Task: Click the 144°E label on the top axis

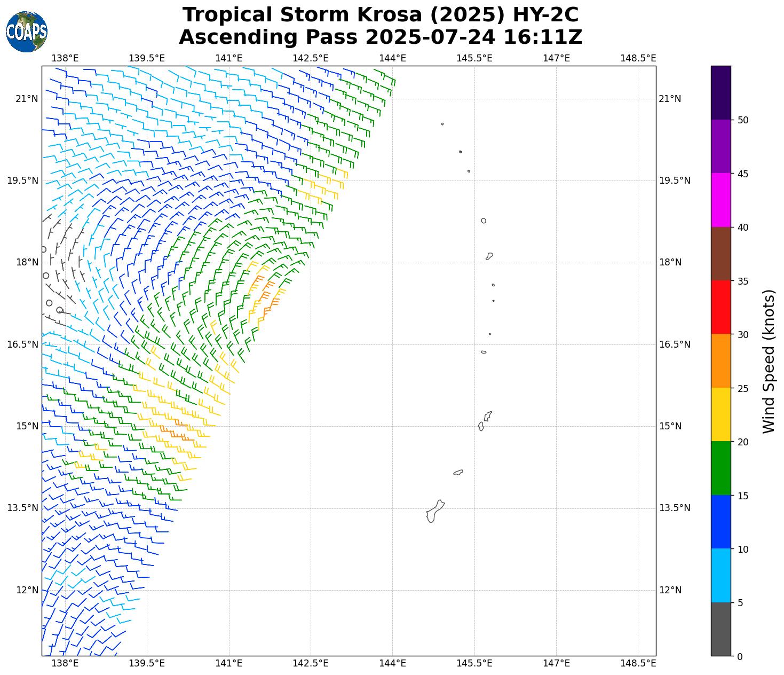Action: (x=392, y=58)
